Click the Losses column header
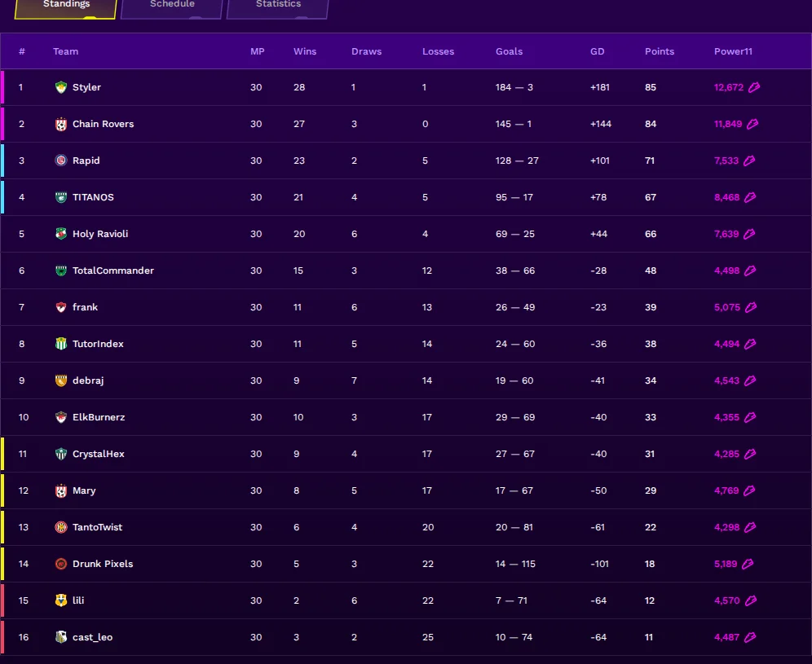Viewport: 812px width, 664px height. coord(438,51)
